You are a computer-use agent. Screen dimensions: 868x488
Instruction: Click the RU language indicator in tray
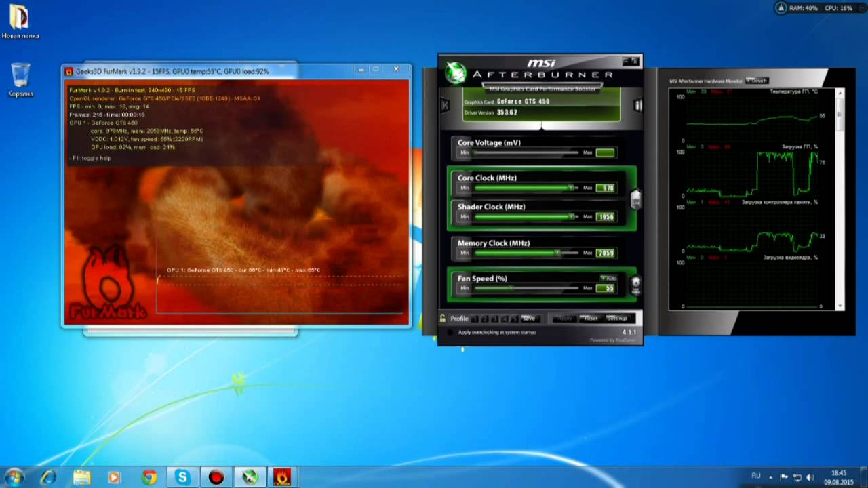click(x=756, y=476)
